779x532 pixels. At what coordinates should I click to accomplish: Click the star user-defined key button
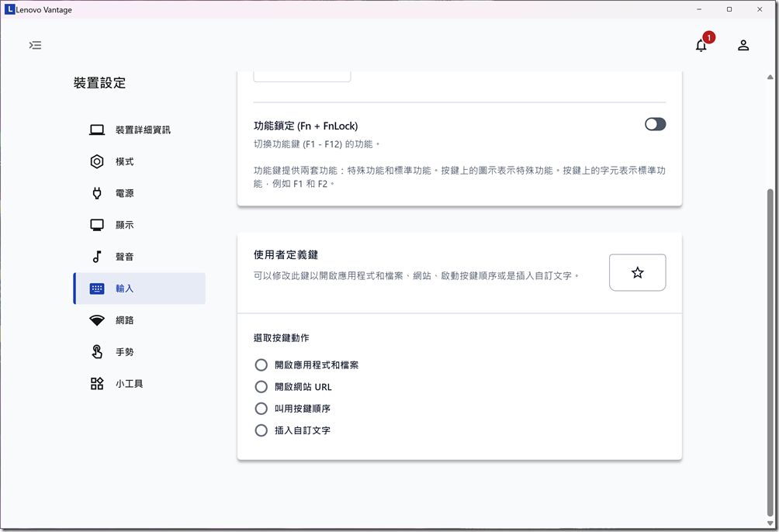tap(637, 273)
